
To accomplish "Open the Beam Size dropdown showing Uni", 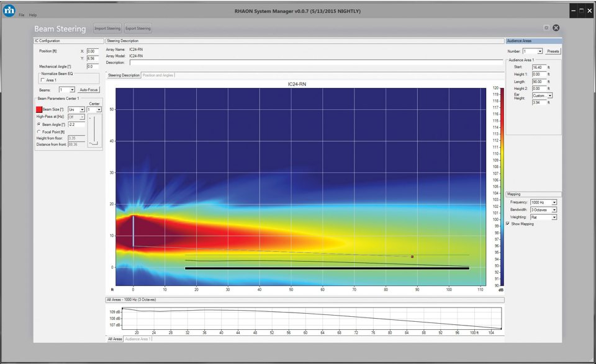I will 76,110.
